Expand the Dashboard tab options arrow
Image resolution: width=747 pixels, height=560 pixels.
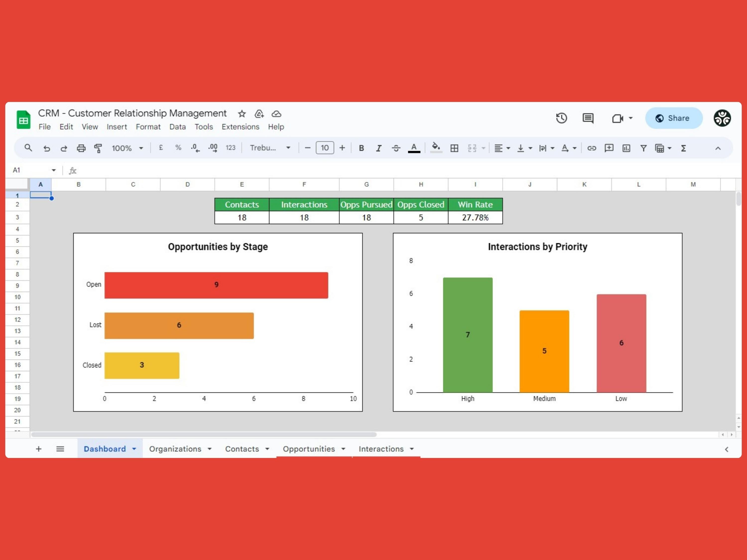click(134, 448)
